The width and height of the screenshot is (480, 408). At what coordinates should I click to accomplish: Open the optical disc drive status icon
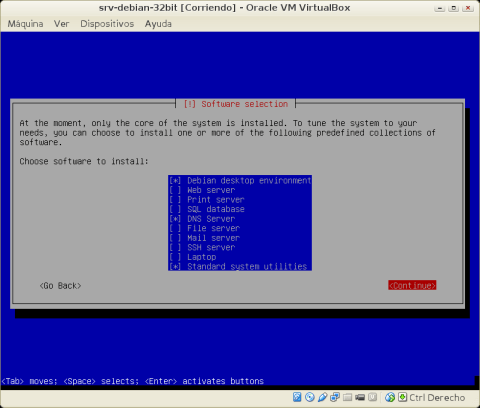coord(309,397)
